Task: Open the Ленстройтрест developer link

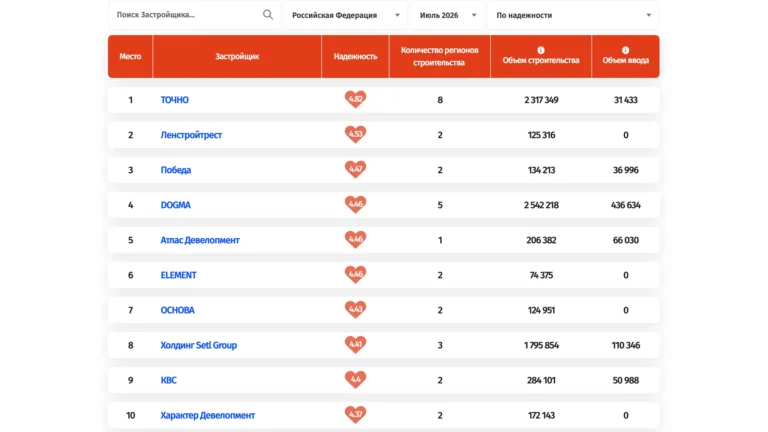Action: click(x=191, y=135)
